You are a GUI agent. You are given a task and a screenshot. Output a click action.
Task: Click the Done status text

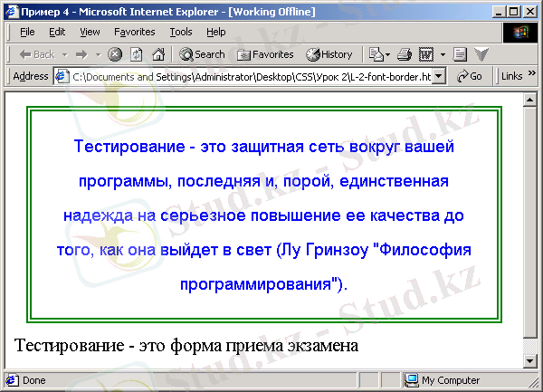pos(34,380)
